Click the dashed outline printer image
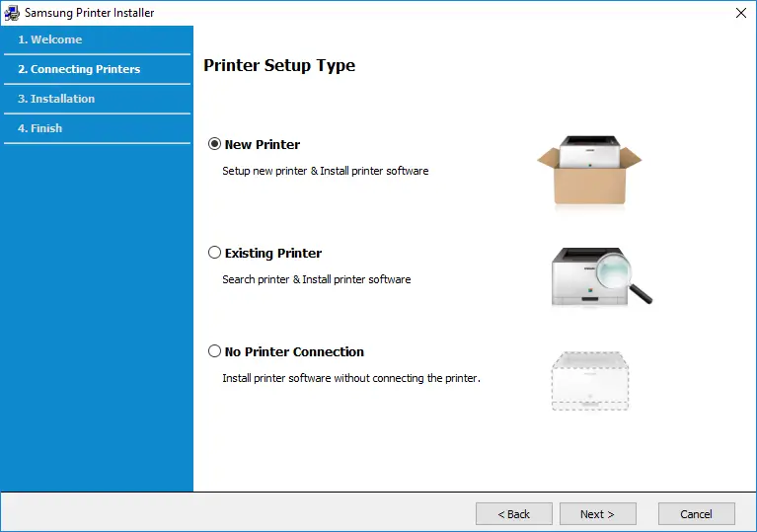The width and height of the screenshot is (757, 532). pyautogui.click(x=589, y=380)
